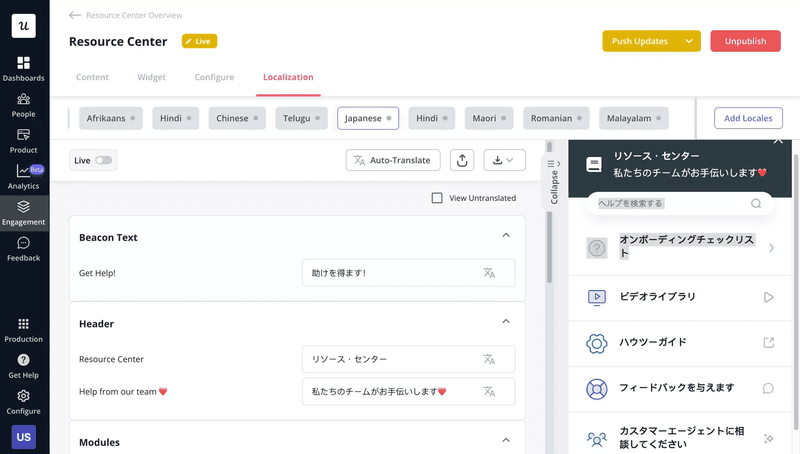Open ビデオライブラリ module

pos(680,297)
